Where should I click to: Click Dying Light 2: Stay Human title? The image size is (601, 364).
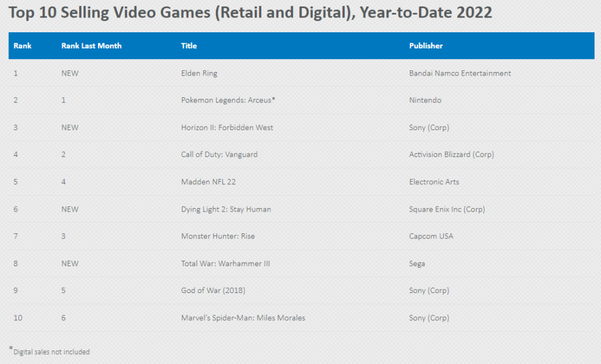click(226, 209)
